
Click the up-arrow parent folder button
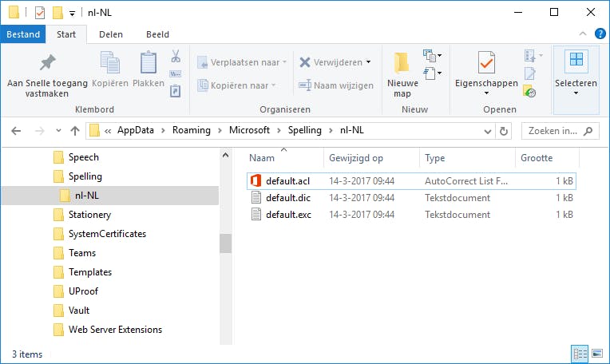point(75,132)
